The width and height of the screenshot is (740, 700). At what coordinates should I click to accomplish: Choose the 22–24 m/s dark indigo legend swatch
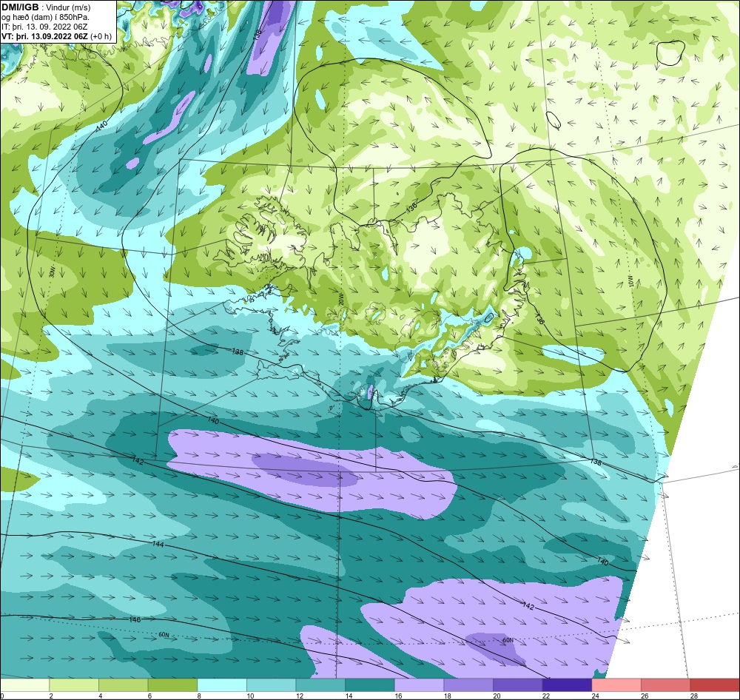(x=568, y=685)
